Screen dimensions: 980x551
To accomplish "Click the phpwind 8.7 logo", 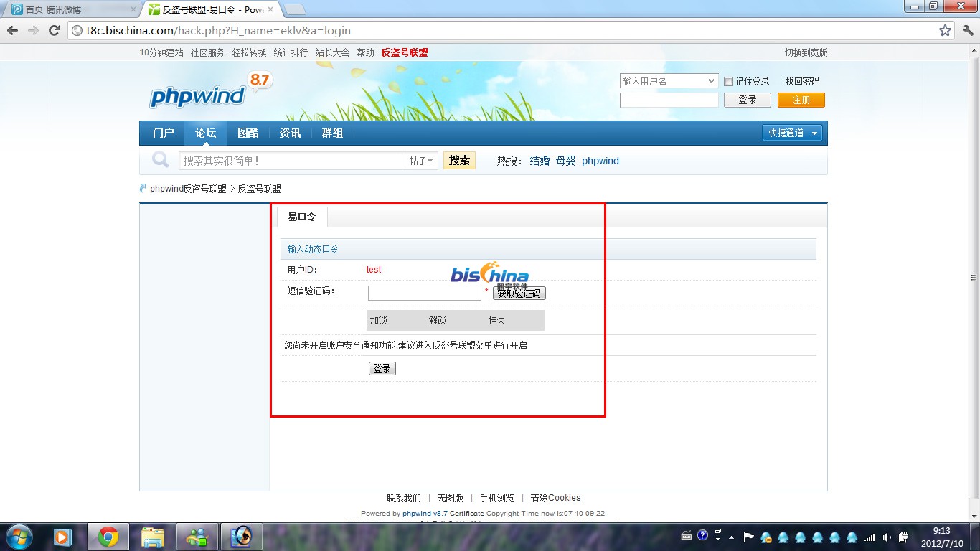I will pyautogui.click(x=209, y=91).
